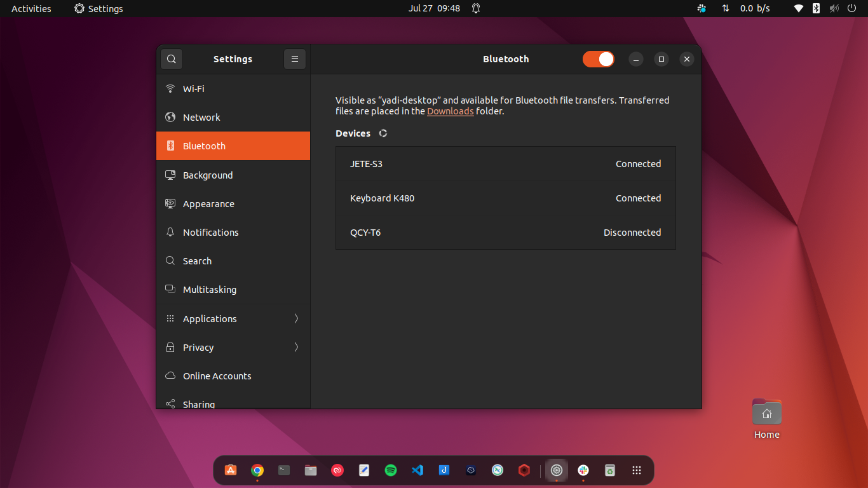The image size is (868, 488).
Task: Click the notification bell in top bar
Action: [476, 8]
